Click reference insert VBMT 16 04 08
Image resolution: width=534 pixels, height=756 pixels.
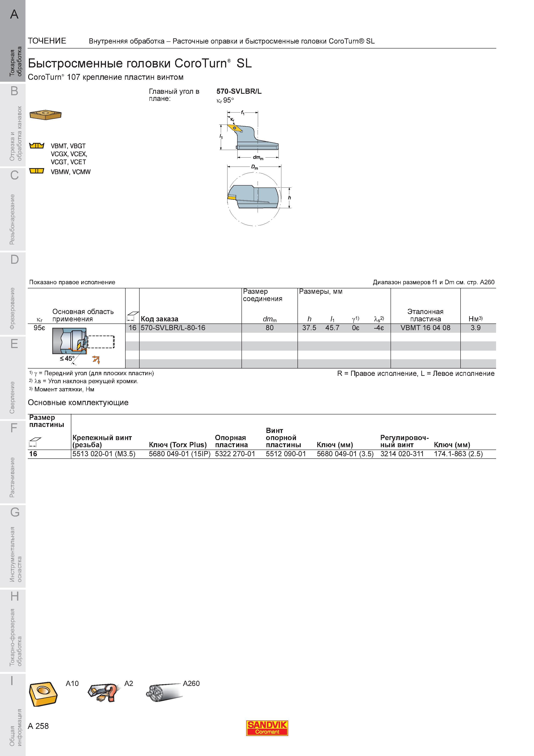click(425, 328)
